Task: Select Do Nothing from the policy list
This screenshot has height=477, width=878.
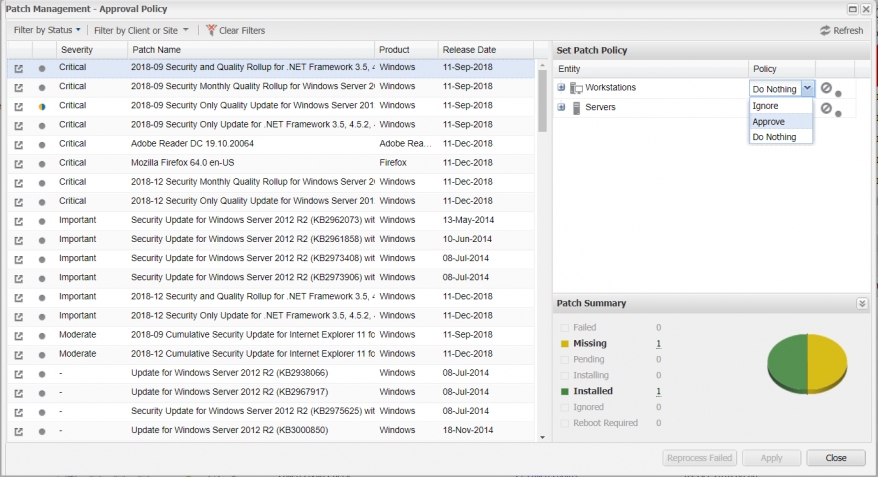Action: coord(781,137)
